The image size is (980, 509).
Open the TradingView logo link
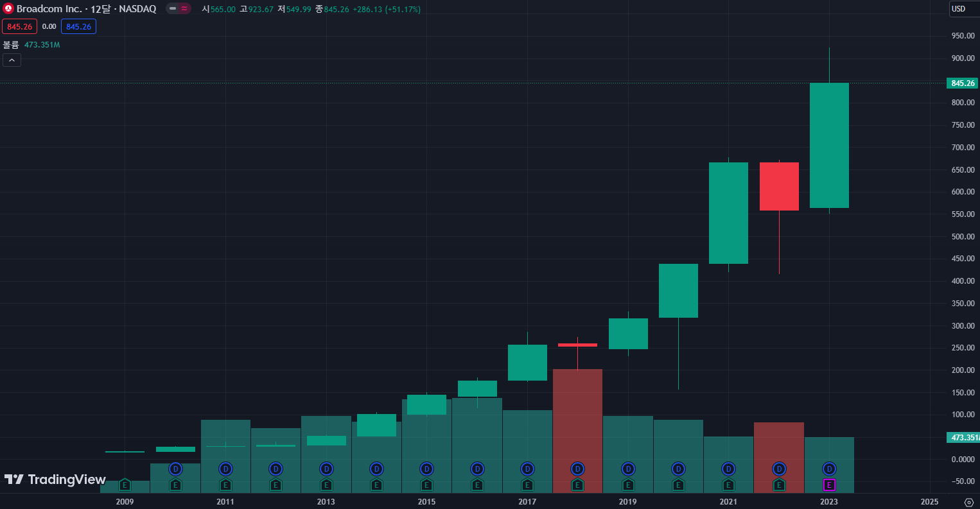(55, 479)
